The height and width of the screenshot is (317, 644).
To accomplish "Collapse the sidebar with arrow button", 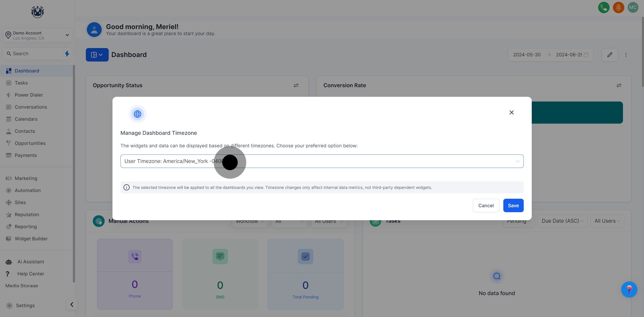I will pos(72,304).
